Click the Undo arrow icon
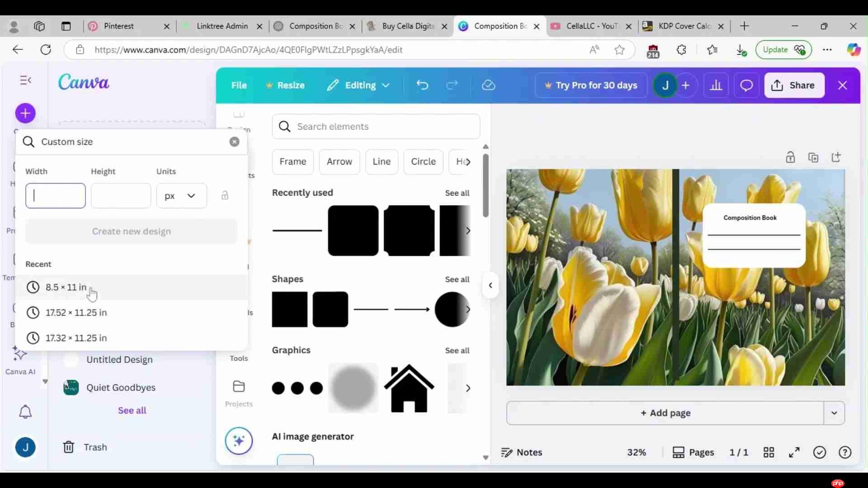The height and width of the screenshot is (488, 868). click(x=422, y=85)
